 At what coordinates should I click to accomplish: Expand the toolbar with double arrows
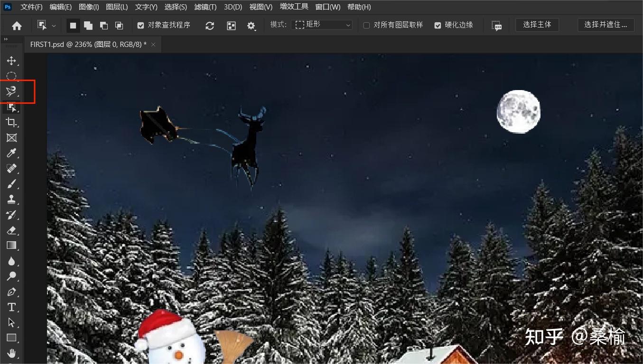pos(6,39)
